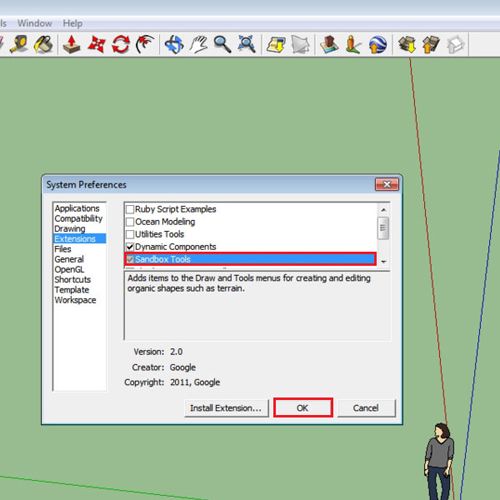Select the Offset tool
500x500 pixels.
(x=145, y=44)
